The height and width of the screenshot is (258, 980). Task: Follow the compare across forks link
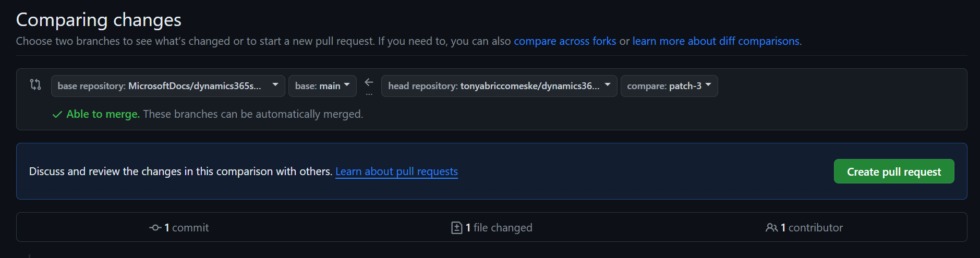[565, 41]
